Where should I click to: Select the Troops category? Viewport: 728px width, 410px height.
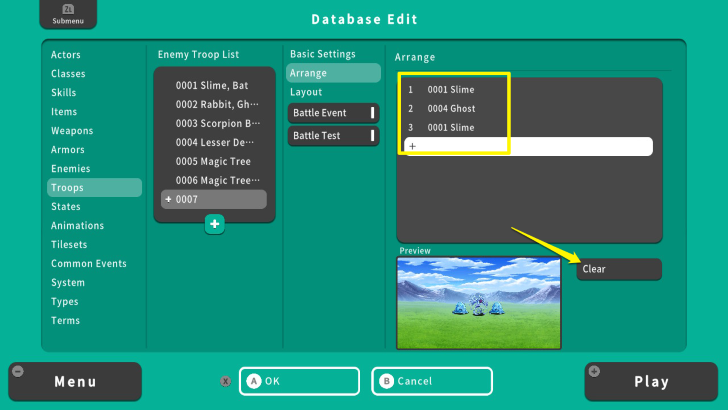tap(94, 188)
